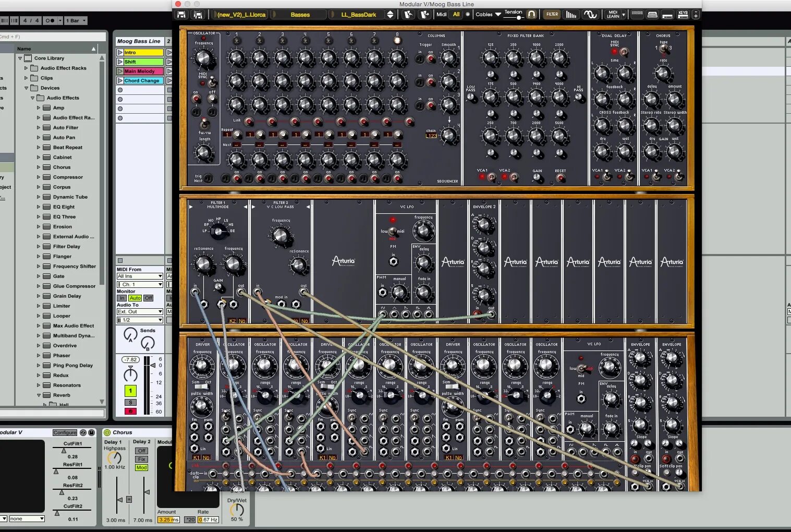791x532 pixels.
Task: Set Chorus Delay 2 mode to Fix
Action: (x=141, y=459)
